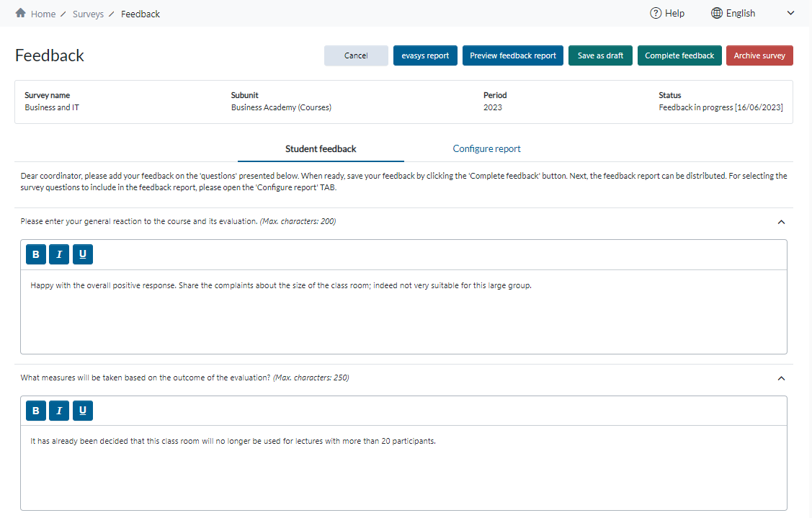812x518 pixels.
Task: Select italic in the measures question editor
Action: coord(59,410)
